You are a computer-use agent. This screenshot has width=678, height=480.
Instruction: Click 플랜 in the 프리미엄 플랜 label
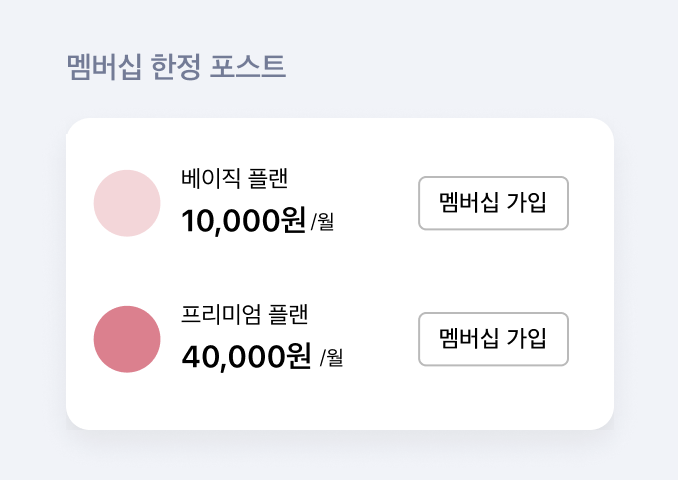288,314
